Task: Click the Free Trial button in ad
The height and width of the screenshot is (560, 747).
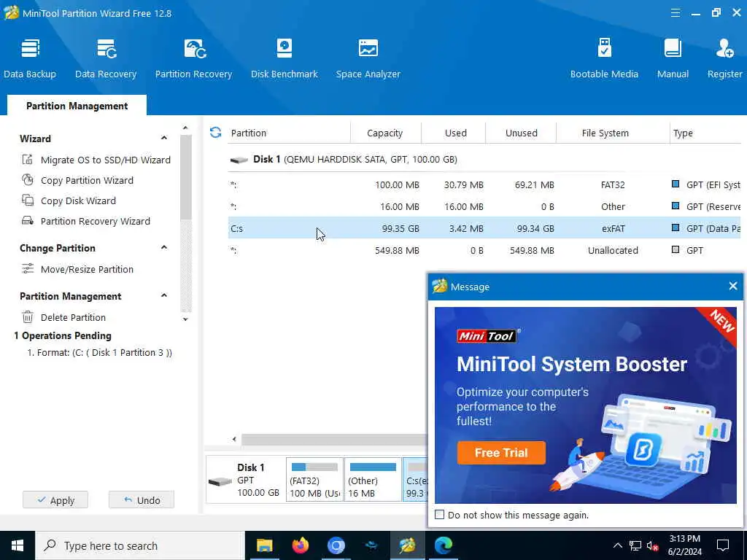Action: pos(501,452)
